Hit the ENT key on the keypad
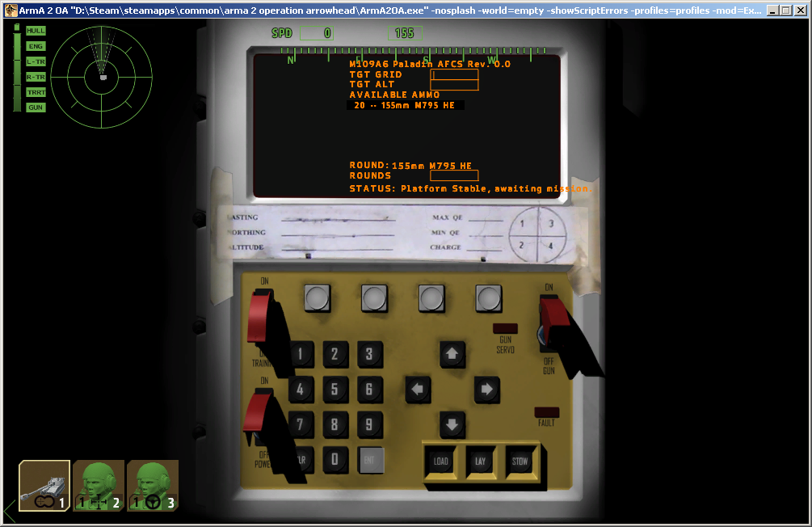The height and width of the screenshot is (527, 812). [370, 460]
